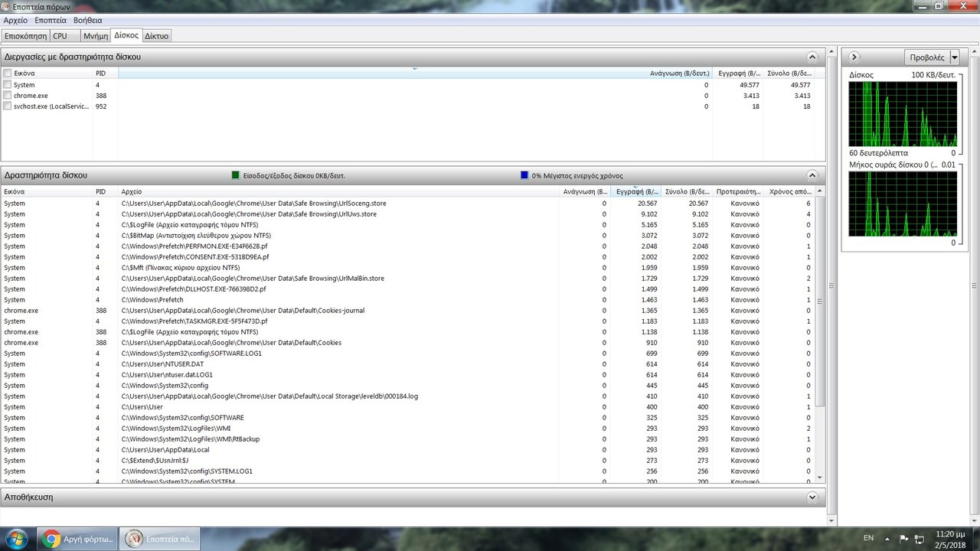The image size is (980, 551).
Task: Open the Action Center flag icon
Action: [904, 538]
